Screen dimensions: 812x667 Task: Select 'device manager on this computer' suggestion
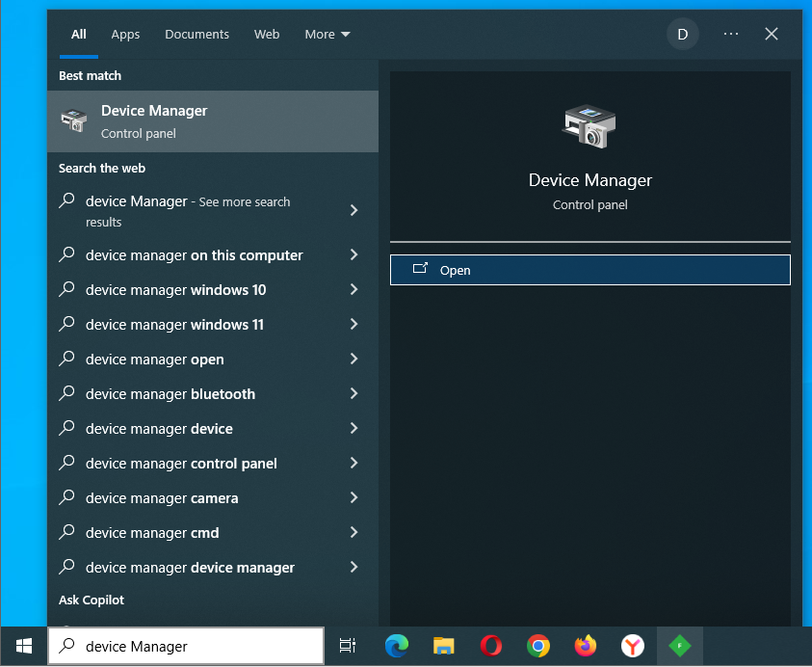click(x=212, y=255)
